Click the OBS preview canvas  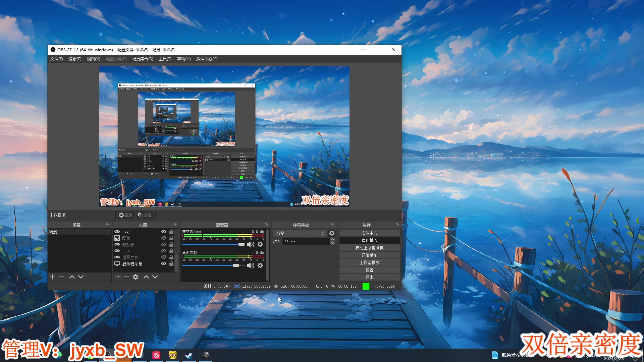click(x=224, y=136)
